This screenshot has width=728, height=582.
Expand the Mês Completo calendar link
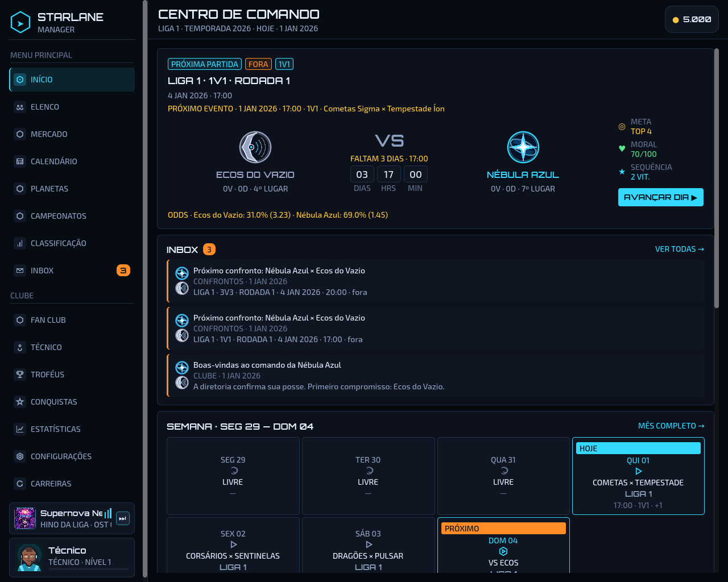pyautogui.click(x=671, y=426)
